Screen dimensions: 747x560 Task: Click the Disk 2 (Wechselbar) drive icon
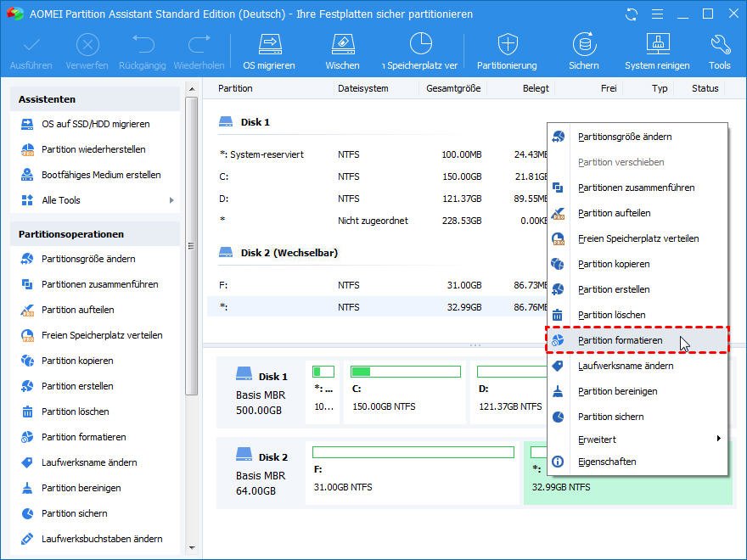tap(225, 252)
